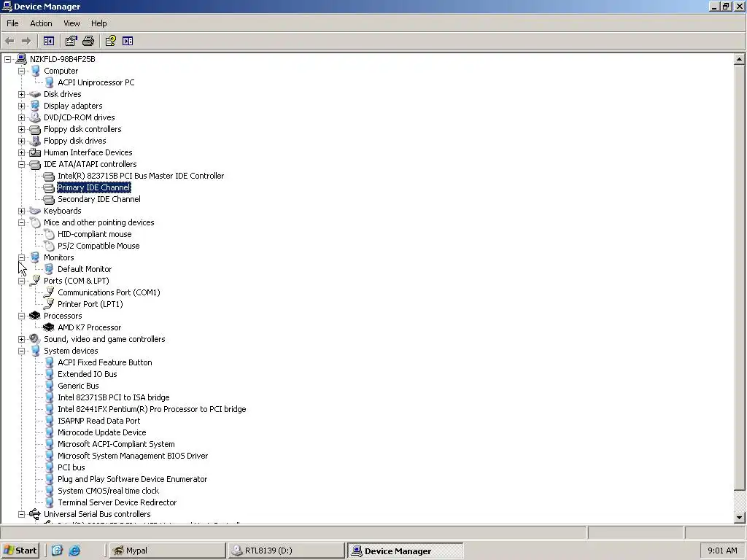The image size is (747, 560).
Task: Click the scrollbar up arrow
Action: point(740,59)
